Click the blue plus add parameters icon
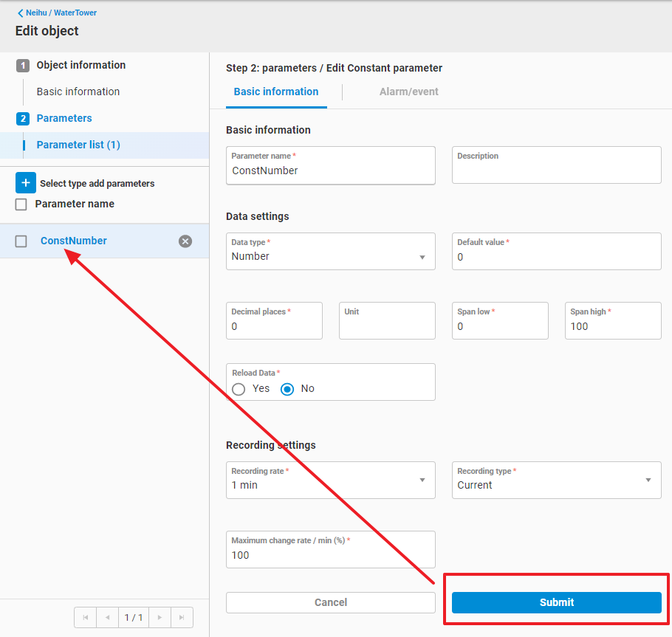Viewport: 672px width, 637px height. [25, 183]
